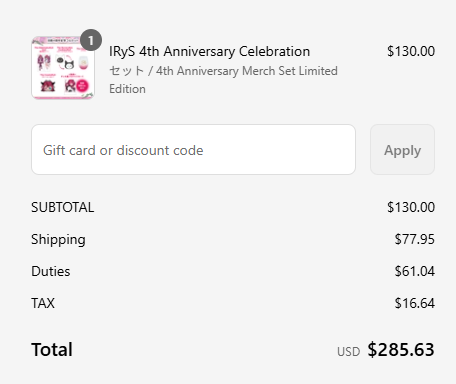Click the duties amount $61.04
The image size is (456, 384).
[414, 271]
